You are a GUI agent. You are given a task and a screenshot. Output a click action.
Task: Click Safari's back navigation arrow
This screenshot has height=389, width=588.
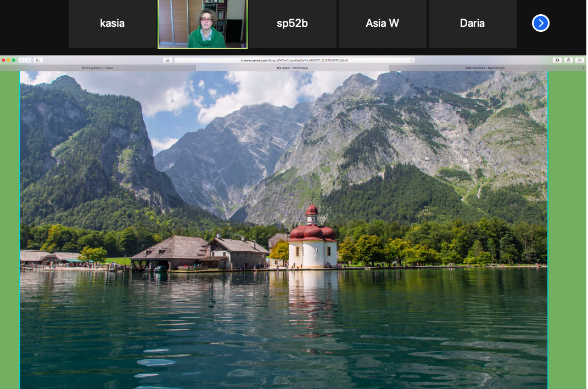pos(21,60)
